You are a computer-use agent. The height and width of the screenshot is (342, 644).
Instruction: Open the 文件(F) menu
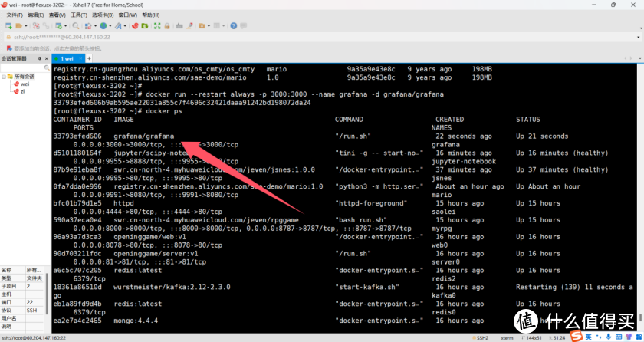(11, 15)
